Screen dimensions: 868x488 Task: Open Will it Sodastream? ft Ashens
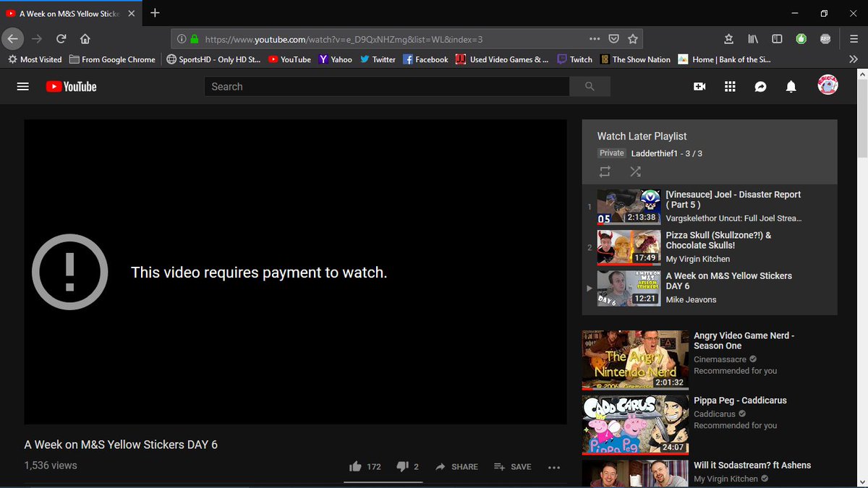tap(752, 466)
